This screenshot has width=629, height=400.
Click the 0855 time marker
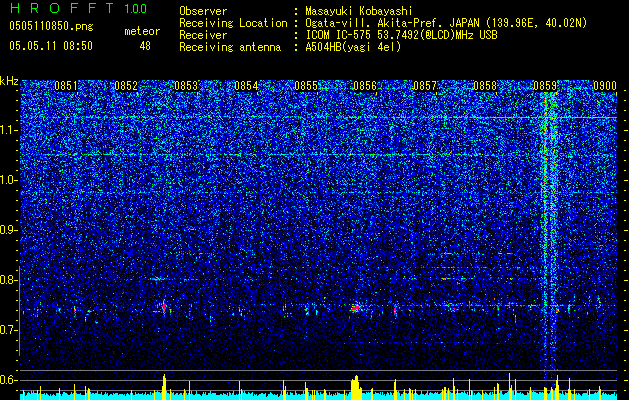pyautogui.click(x=306, y=86)
